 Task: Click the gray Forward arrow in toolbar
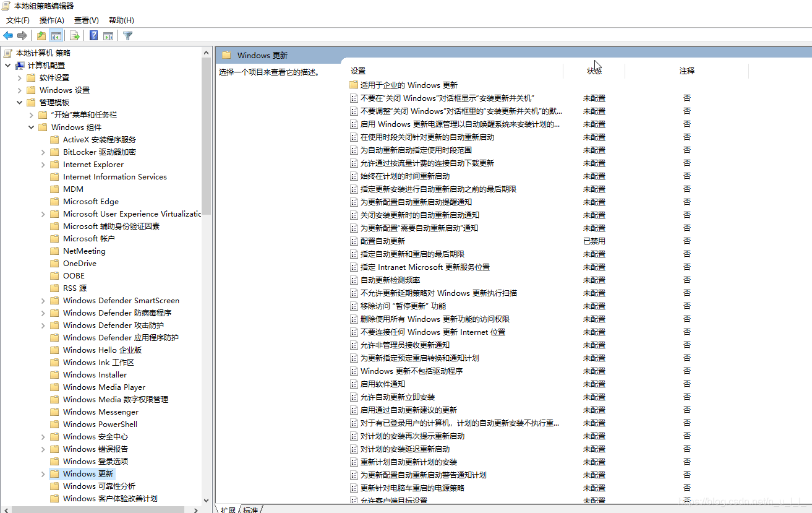(x=22, y=36)
